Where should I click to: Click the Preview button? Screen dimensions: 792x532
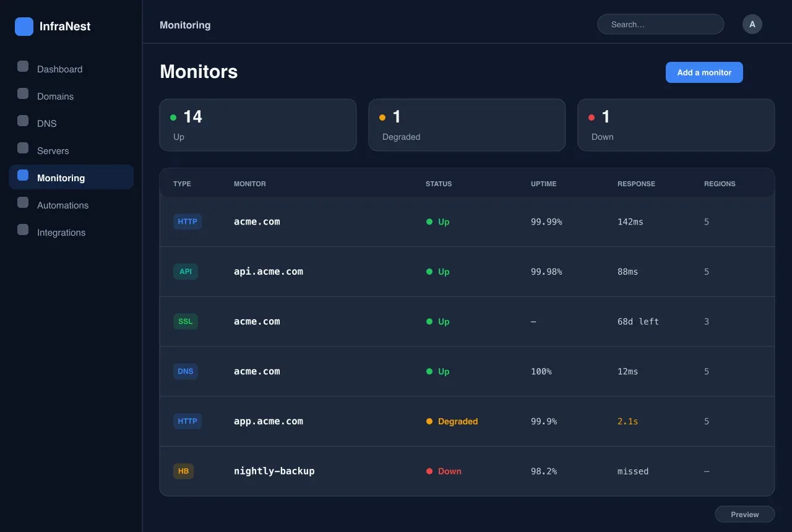coord(745,514)
